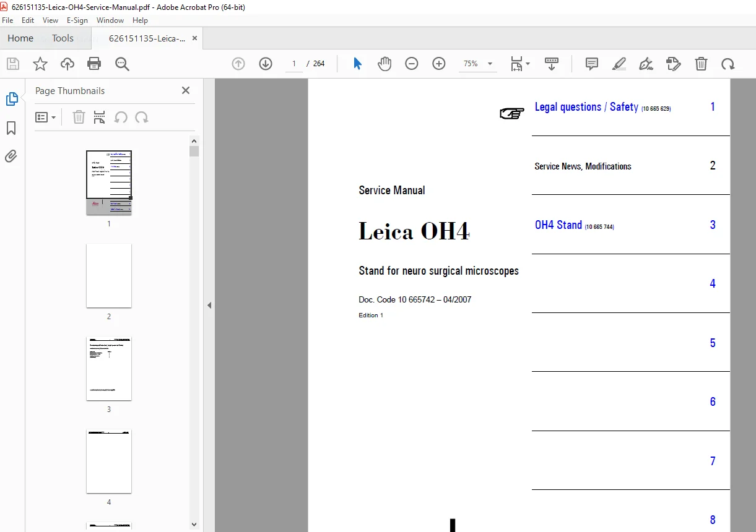Viewport: 756px width, 532px height.
Task: Click chapter number 3 link
Action: coord(713,225)
